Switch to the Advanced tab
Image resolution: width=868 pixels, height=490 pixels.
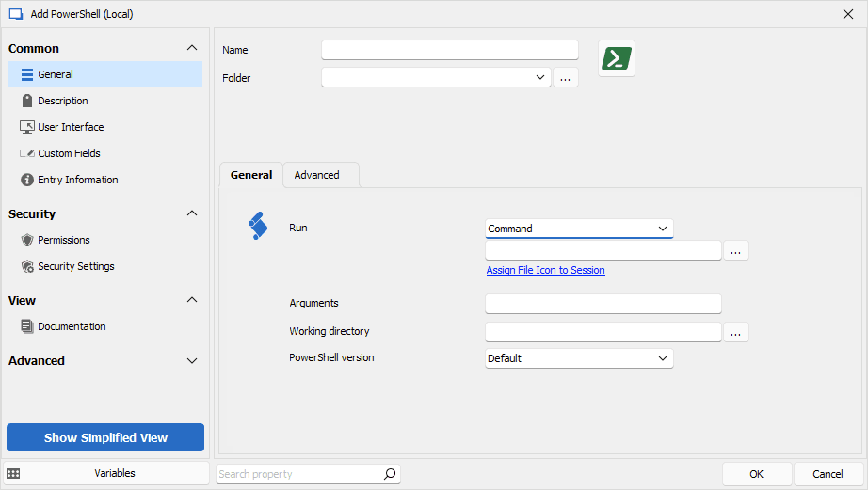tap(316, 175)
